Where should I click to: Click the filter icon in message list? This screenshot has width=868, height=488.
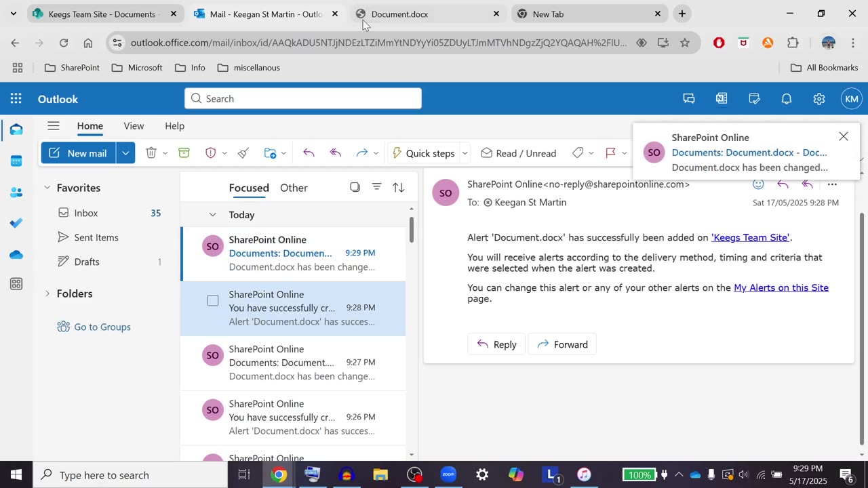click(377, 187)
